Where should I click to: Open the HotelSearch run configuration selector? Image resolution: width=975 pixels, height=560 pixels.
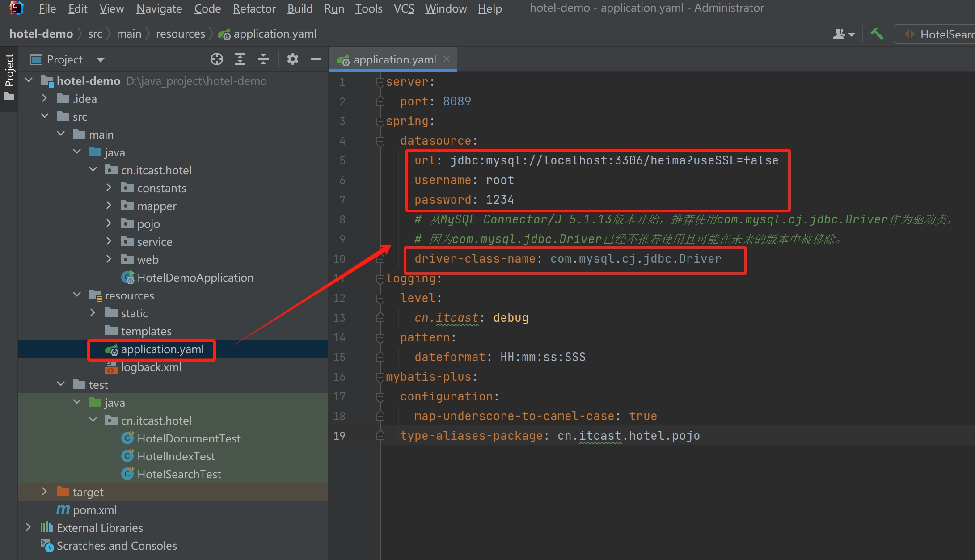pos(939,34)
